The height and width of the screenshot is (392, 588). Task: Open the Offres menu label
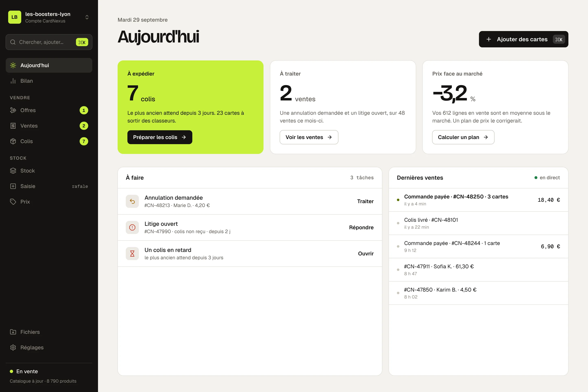click(x=28, y=110)
